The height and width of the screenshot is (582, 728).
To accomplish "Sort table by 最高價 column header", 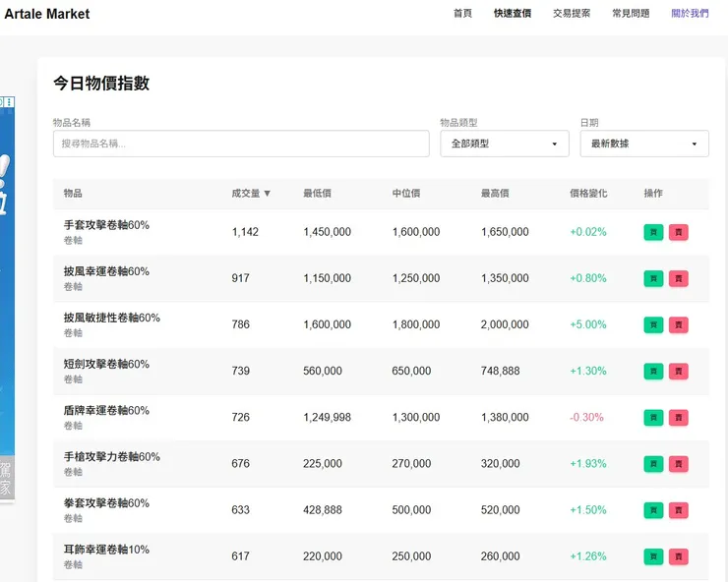I will tap(495, 193).
